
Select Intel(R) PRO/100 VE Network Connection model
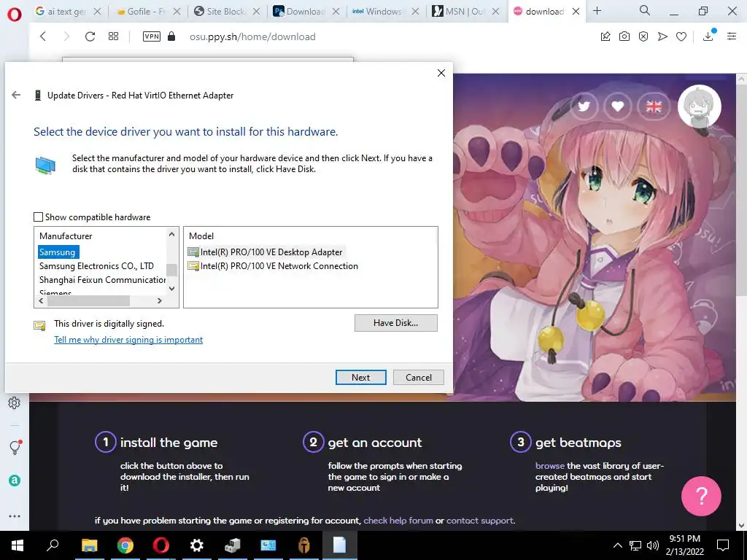coord(273,265)
